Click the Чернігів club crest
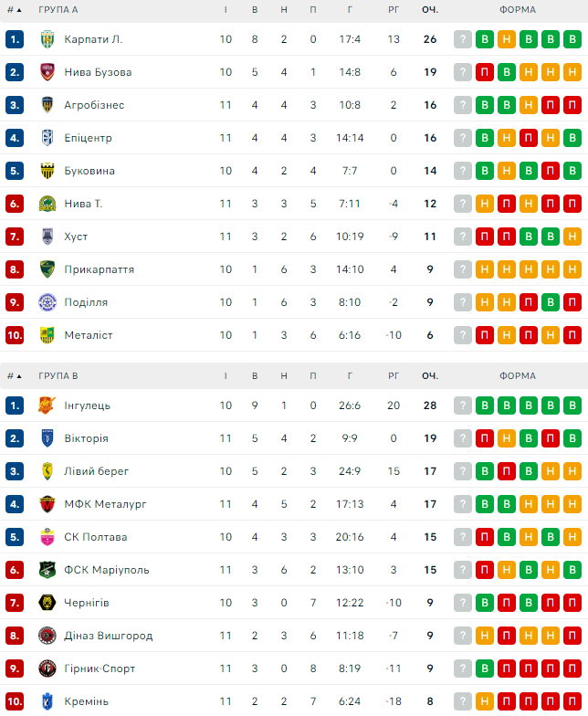 click(47, 603)
